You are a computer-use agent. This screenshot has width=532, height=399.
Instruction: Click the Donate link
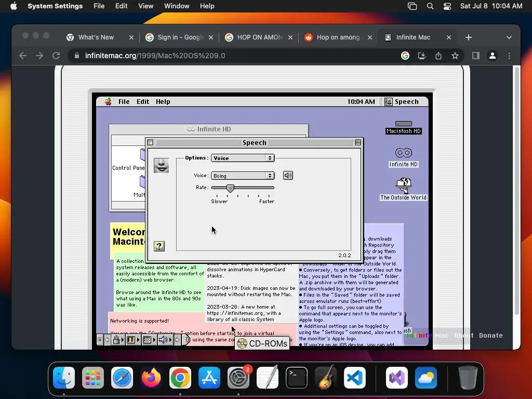point(490,335)
